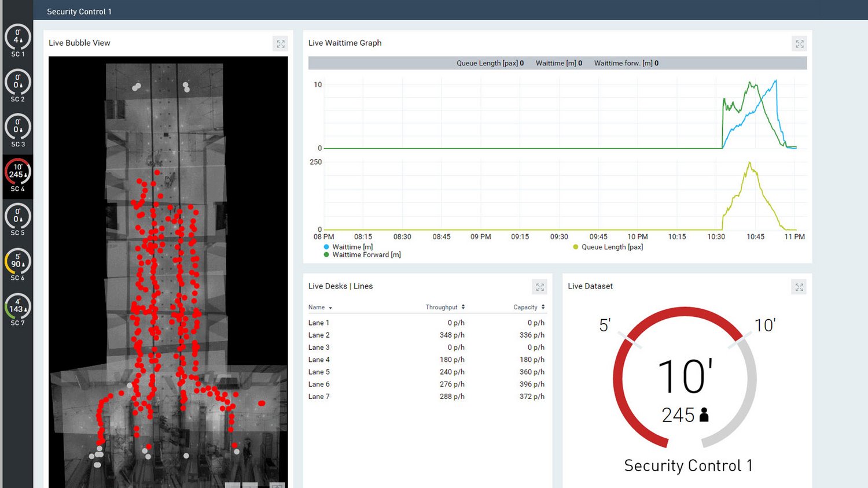The width and height of the screenshot is (868, 488).
Task: Click the 360 p/h capacity value
Action: pyautogui.click(x=532, y=372)
